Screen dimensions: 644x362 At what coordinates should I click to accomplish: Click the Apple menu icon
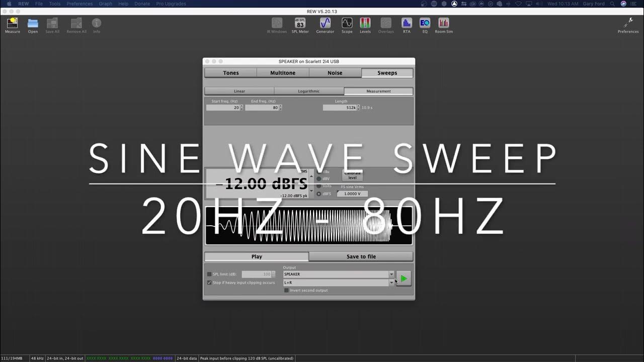(x=9, y=4)
